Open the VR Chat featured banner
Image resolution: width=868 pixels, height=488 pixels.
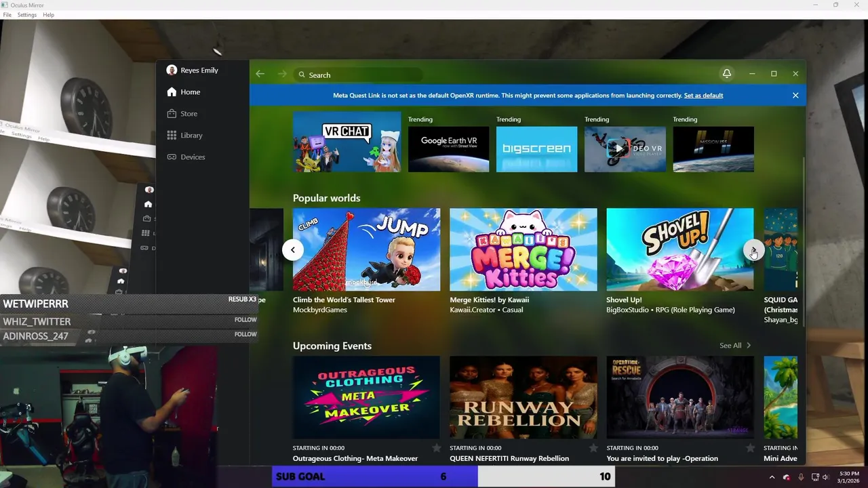click(347, 142)
